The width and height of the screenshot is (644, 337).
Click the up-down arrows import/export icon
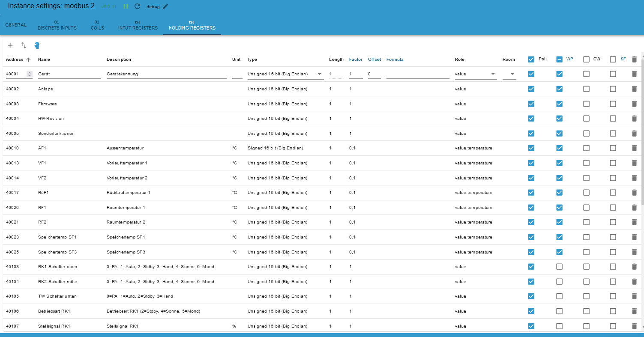[24, 45]
